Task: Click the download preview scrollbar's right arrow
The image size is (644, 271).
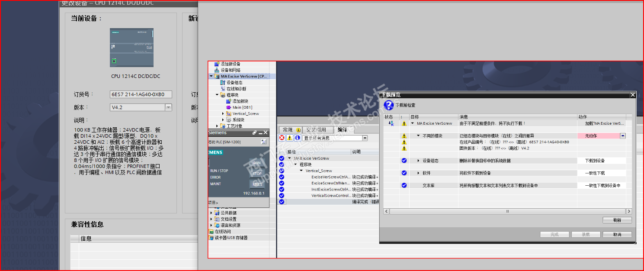Action: click(x=629, y=211)
